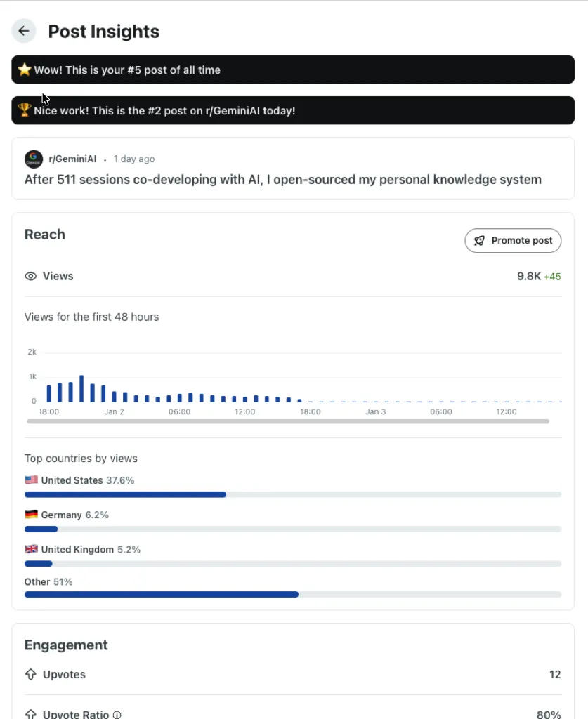Click the star icon in the top achievement banner
The height and width of the screenshot is (719, 588).
click(x=25, y=70)
